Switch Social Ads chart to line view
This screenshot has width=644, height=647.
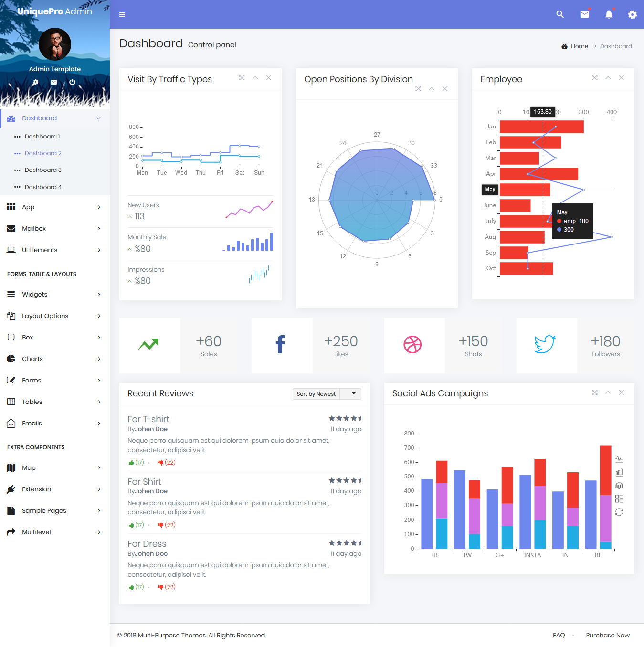(x=619, y=459)
